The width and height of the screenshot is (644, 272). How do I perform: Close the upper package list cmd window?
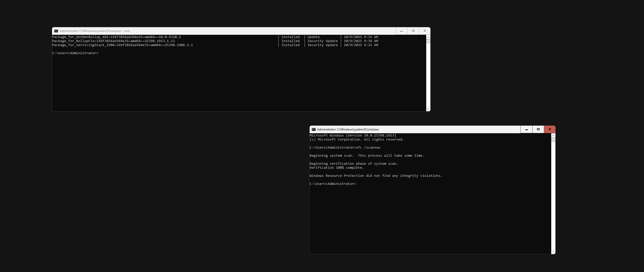coord(425,31)
